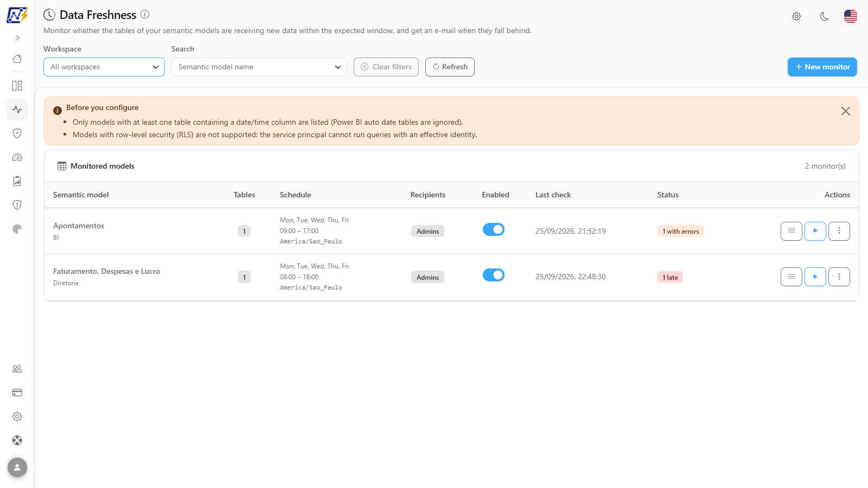This screenshot has height=488, width=868.
Task: Open the dashboard layout icon in the sidebar
Action: point(17,86)
